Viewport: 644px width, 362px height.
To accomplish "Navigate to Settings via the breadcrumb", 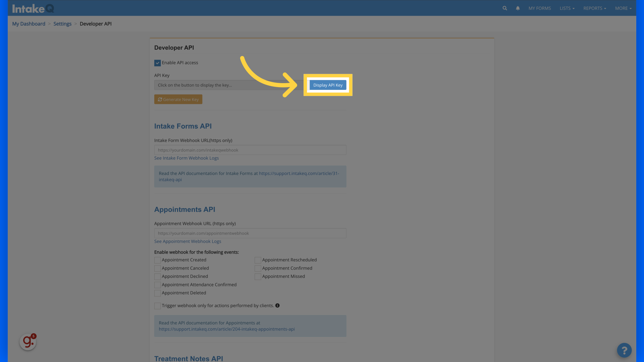I will (62, 23).
